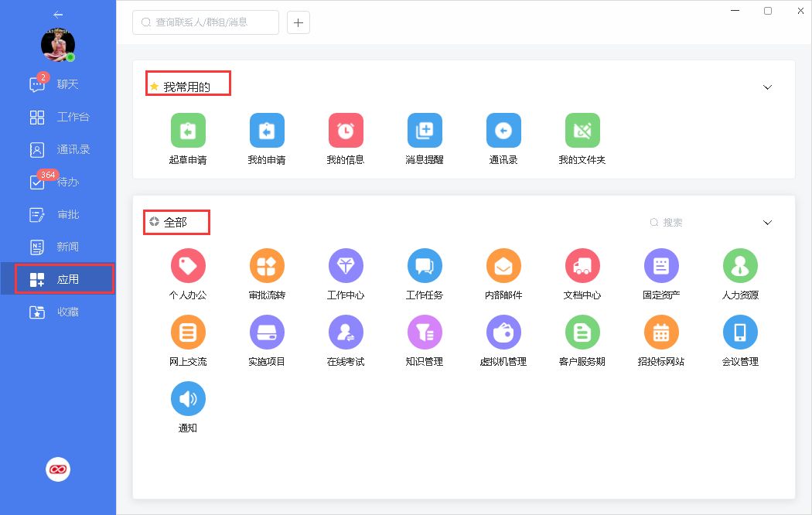Open the 文档中心 truck icon
The height and width of the screenshot is (515, 812).
582,266
